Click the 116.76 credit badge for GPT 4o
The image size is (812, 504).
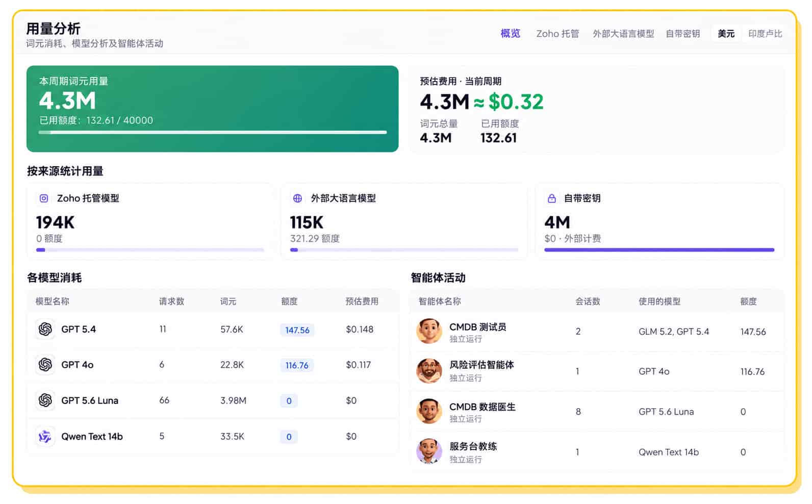297,365
